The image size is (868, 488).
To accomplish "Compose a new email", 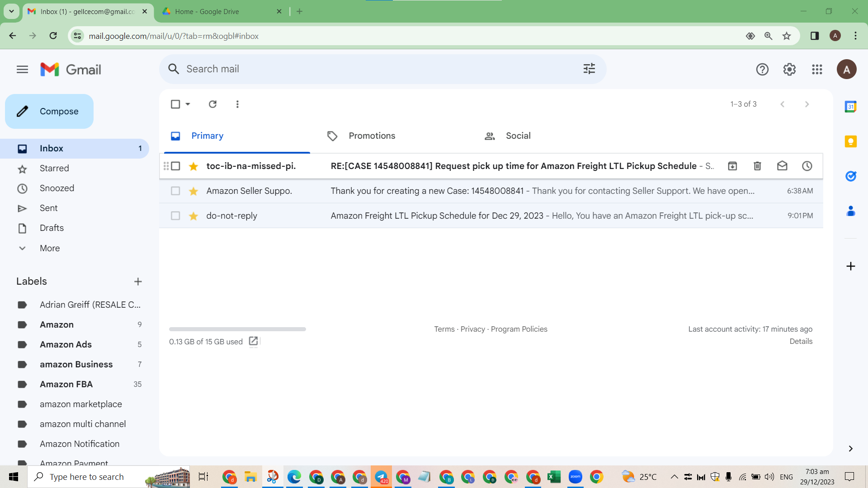I will point(49,111).
